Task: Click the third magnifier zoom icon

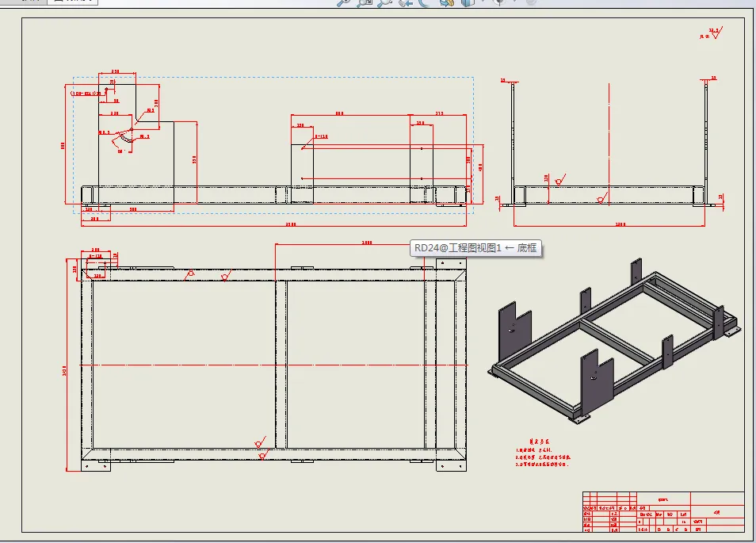Action: pyautogui.click(x=384, y=2)
